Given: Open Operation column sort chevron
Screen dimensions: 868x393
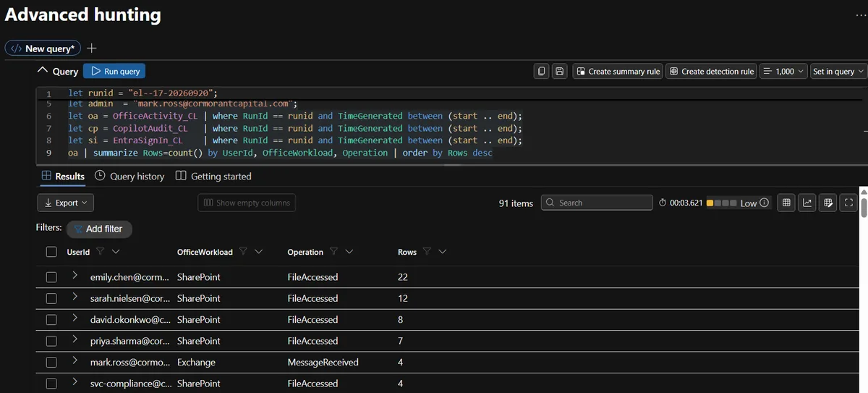Looking at the screenshot, I should tap(349, 252).
